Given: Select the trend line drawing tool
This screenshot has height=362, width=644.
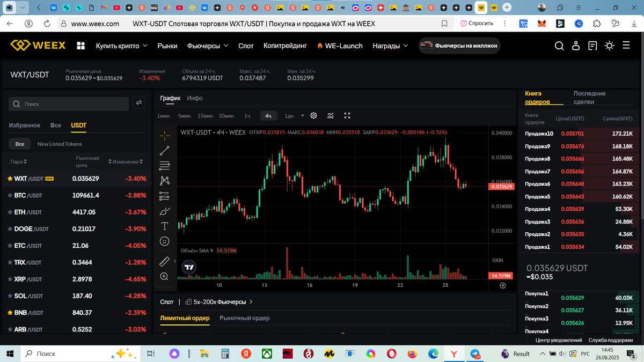Looking at the screenshot, I should point(165,151).
